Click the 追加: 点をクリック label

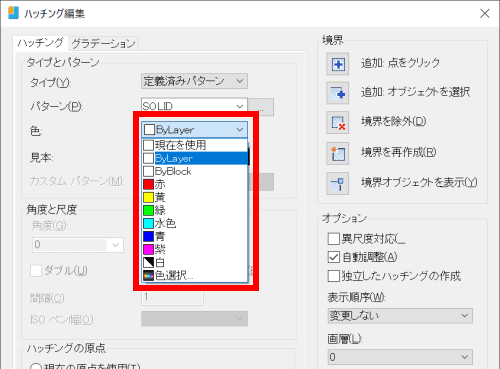point(400,63)
